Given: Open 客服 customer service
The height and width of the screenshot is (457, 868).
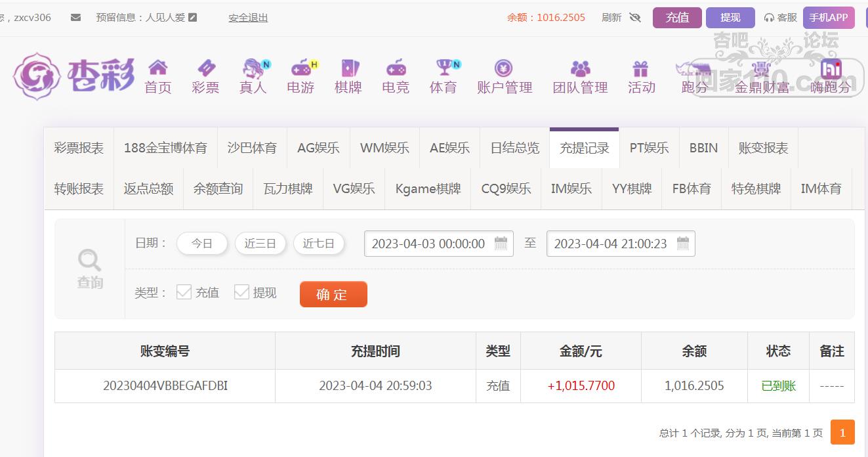Looking at the screenshot, I should click(x=781, y=18).
